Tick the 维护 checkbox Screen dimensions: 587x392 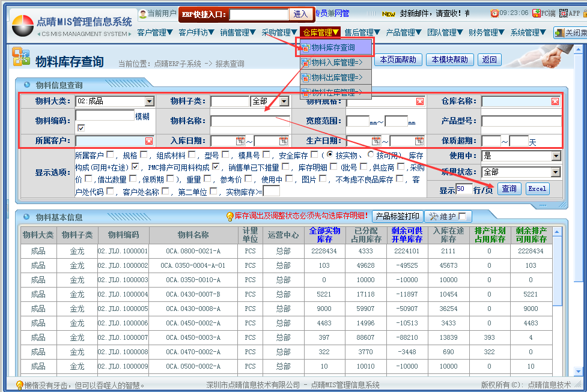pyautogui.click(x=461, y=217)
